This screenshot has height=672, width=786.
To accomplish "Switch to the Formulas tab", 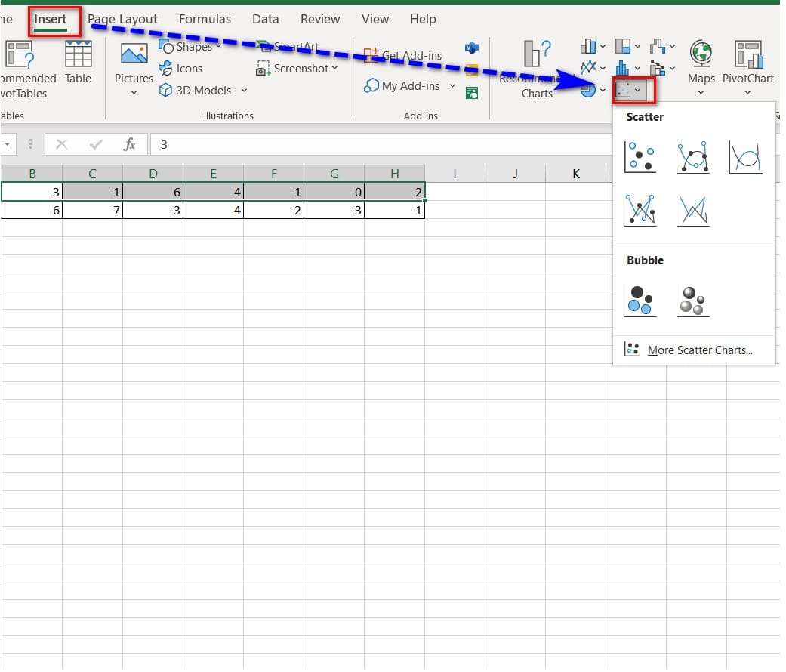I will tap(206, 19).
